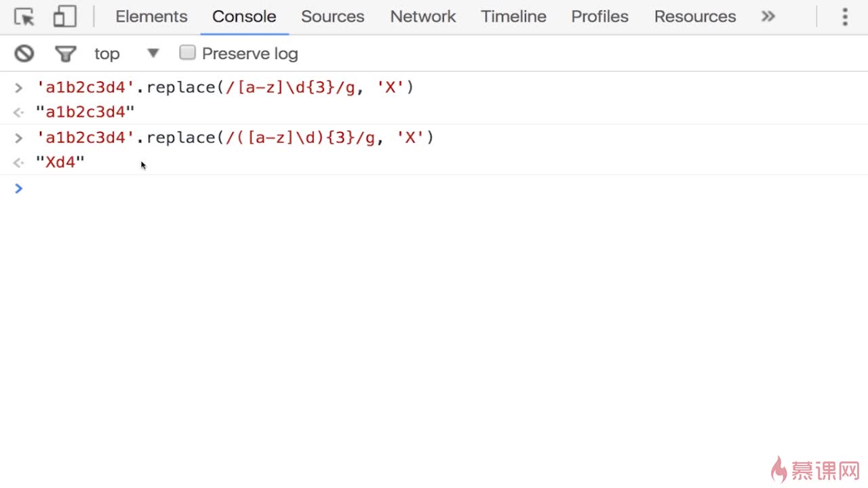Click the empty console prompt input line

(434, 188)
